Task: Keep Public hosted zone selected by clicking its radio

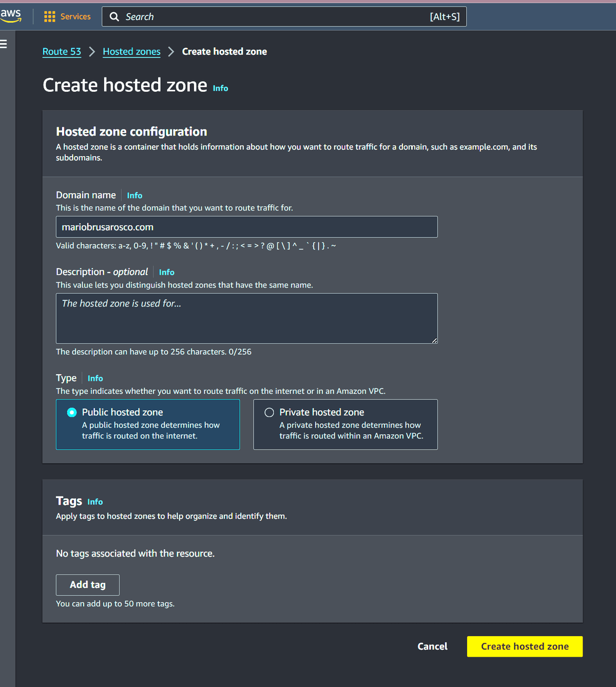Action: [x=71, y=412]
